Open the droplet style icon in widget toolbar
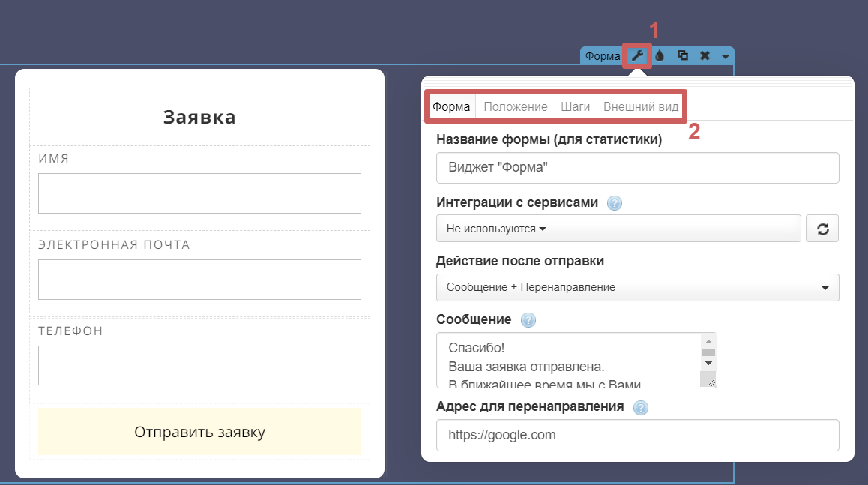Screen dimensions: 868x485 tap(660, 56)
